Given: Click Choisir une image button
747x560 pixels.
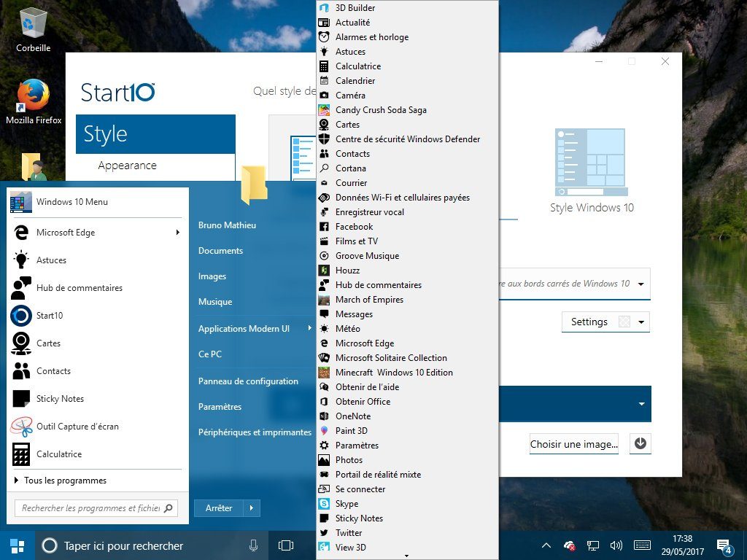Looking at the screenshot, I should [574, 444].
